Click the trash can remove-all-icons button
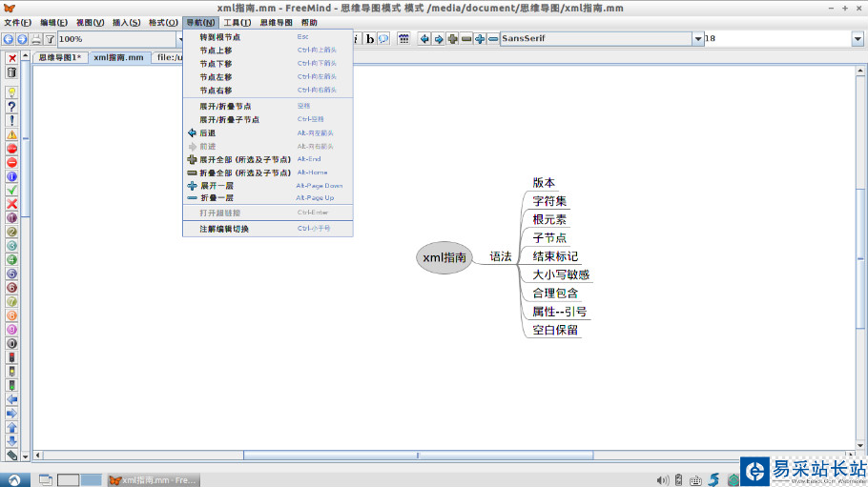 coord(11,71)
